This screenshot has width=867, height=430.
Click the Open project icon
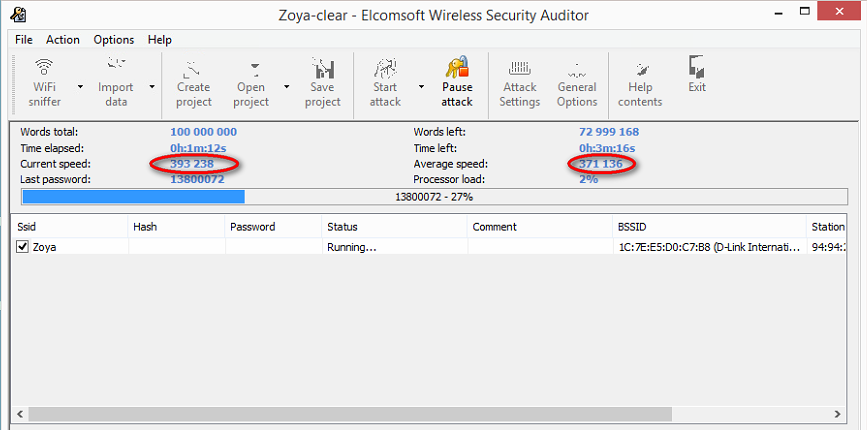pyautogui.click(x=251, y=83)
